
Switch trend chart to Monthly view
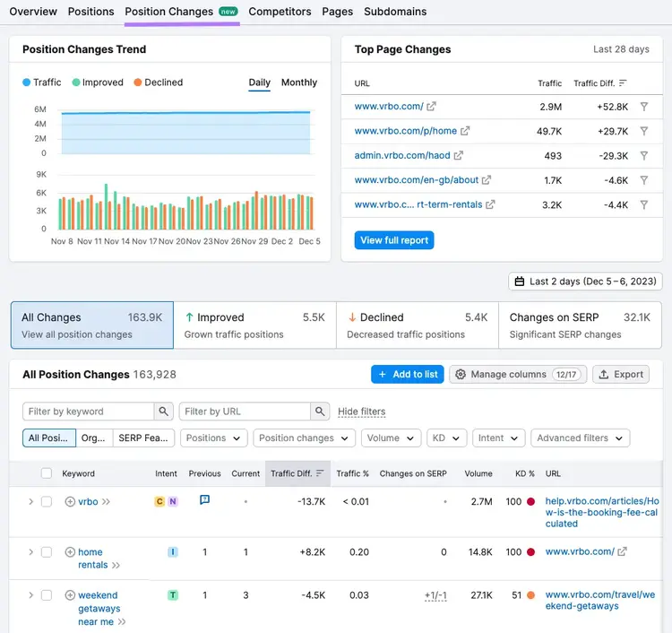click(299, 82)
